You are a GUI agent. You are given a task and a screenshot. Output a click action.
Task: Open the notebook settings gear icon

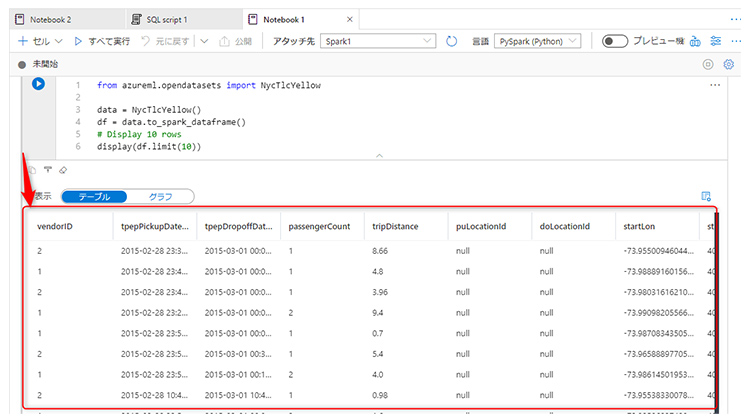pyautogui.click(x=729, y=64)
